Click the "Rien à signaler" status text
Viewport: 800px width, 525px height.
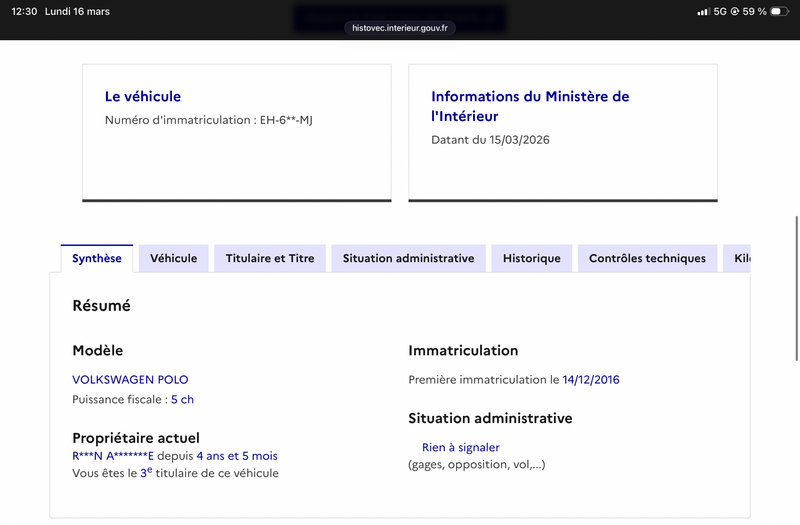(460, 448)
